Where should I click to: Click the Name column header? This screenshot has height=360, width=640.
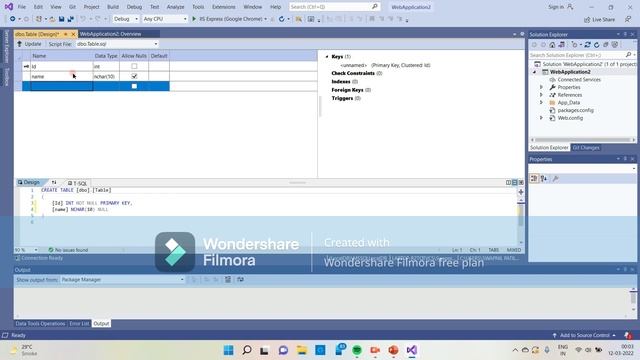[x=61, y=56]
